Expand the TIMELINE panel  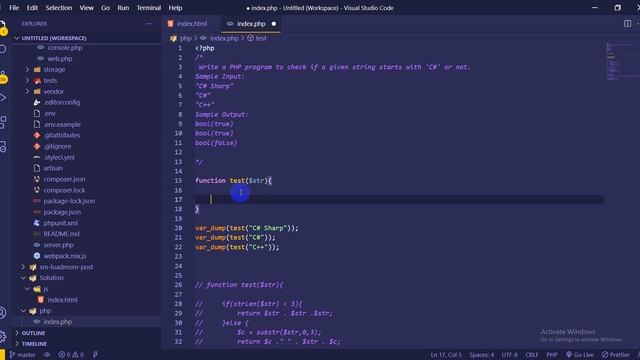coord(17,344)
